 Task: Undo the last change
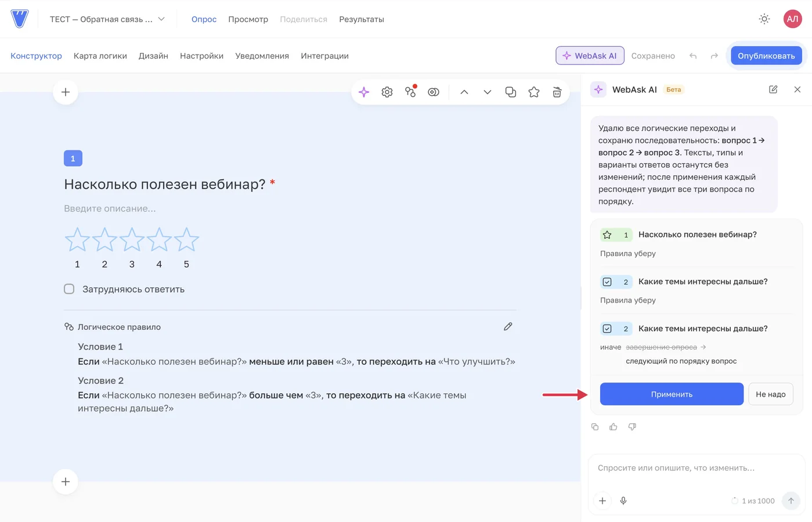693,56
